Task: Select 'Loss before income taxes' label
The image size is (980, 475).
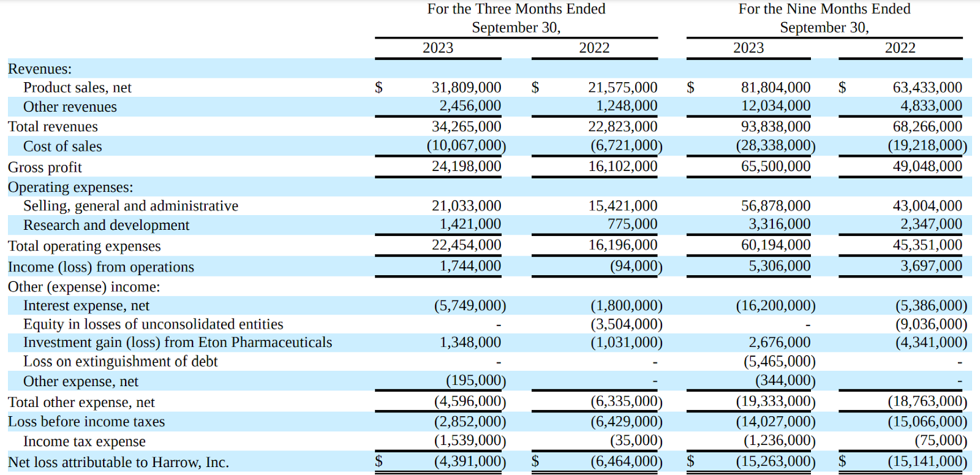Action: click(x=86, y=422)
